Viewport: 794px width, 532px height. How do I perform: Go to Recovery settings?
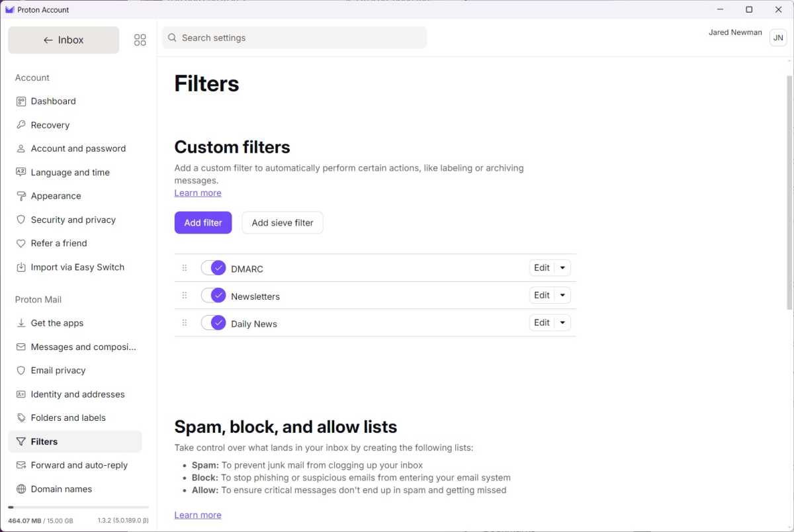point(75,125)
